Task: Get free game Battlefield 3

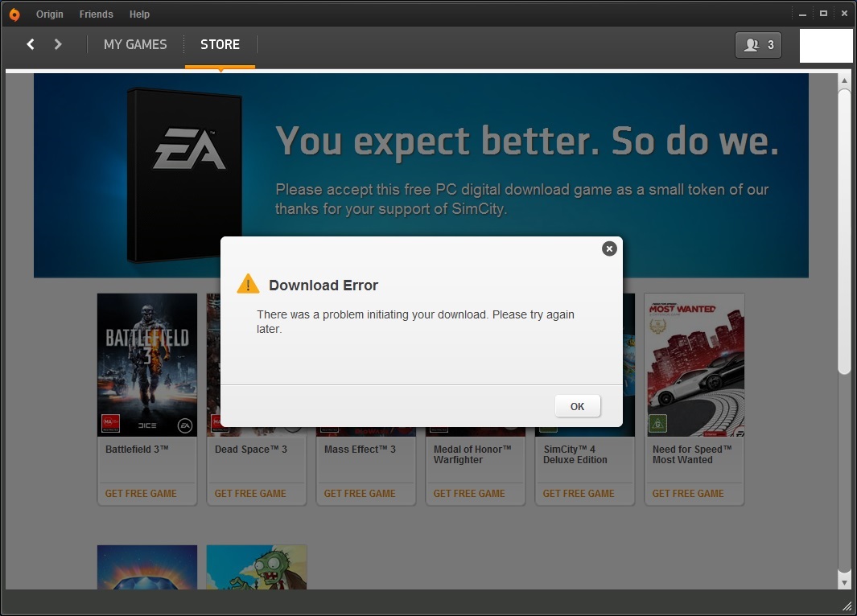Action: tap(141, 494)
